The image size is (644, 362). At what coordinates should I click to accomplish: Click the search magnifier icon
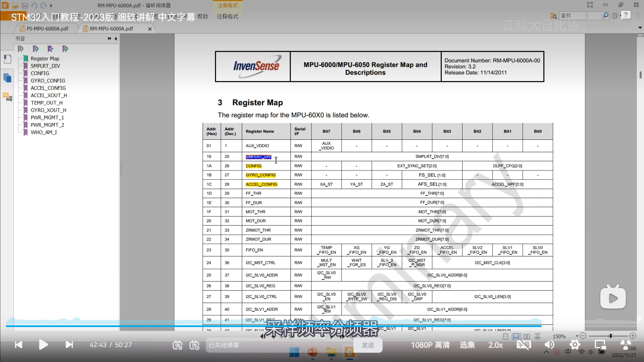(x=606, y=16)
